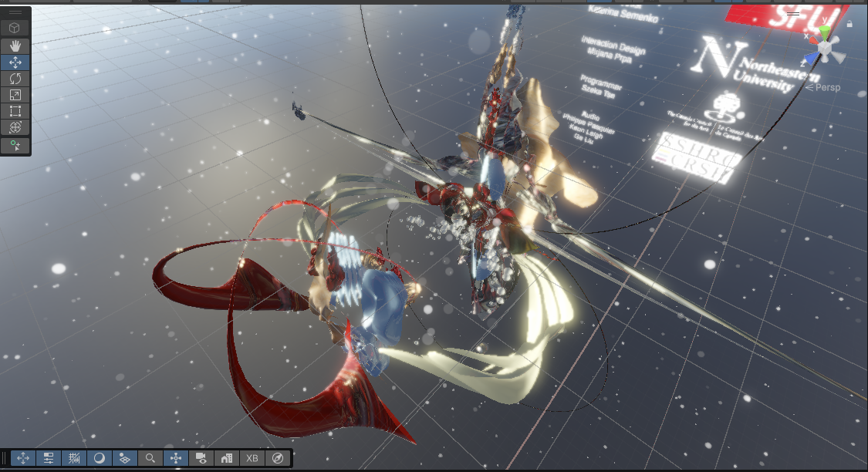Open the tool context cube button
The height and width of the screenshot is (472, 868).
(15, 28)
